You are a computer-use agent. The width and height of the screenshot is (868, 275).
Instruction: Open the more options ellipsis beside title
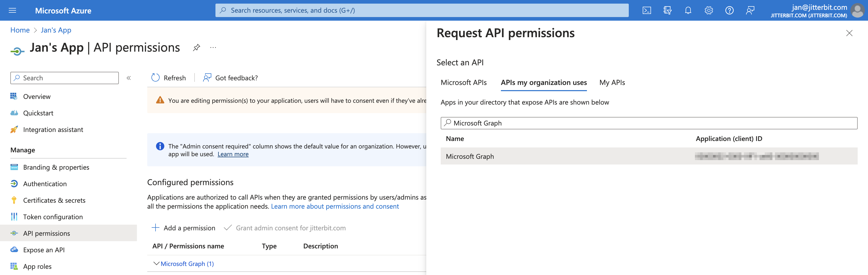click(213, 48)
